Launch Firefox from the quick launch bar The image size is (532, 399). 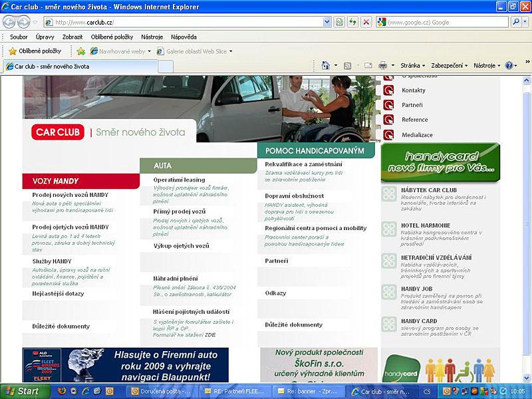[x=62, y=391]
